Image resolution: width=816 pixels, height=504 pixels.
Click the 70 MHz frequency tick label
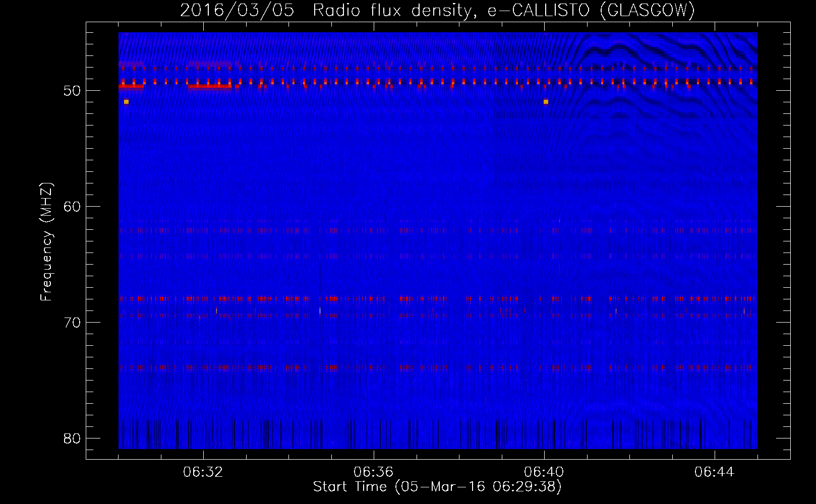tap(72, 323)
